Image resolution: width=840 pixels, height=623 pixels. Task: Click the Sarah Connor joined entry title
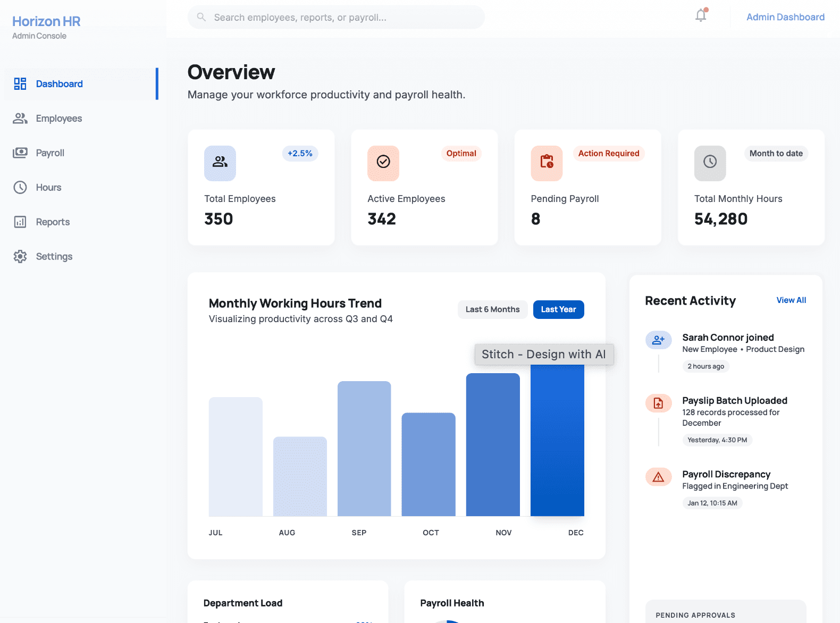[x=728, y=338]
